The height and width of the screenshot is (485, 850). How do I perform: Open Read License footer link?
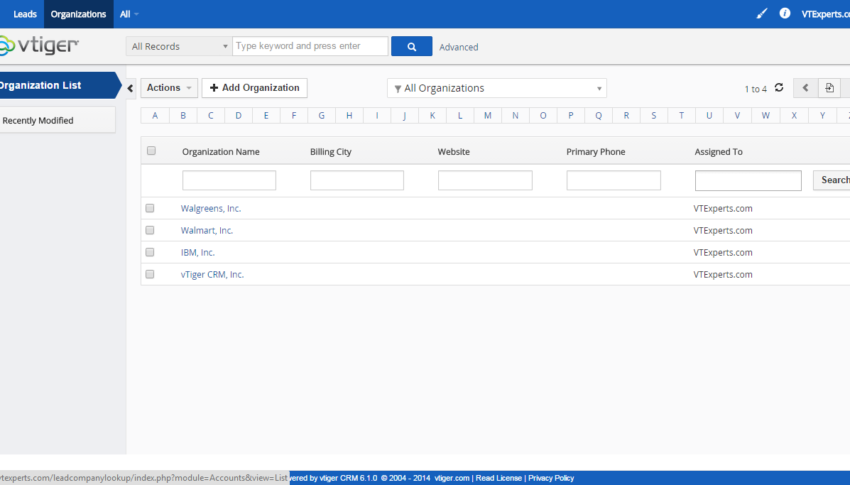click(498, 478)
